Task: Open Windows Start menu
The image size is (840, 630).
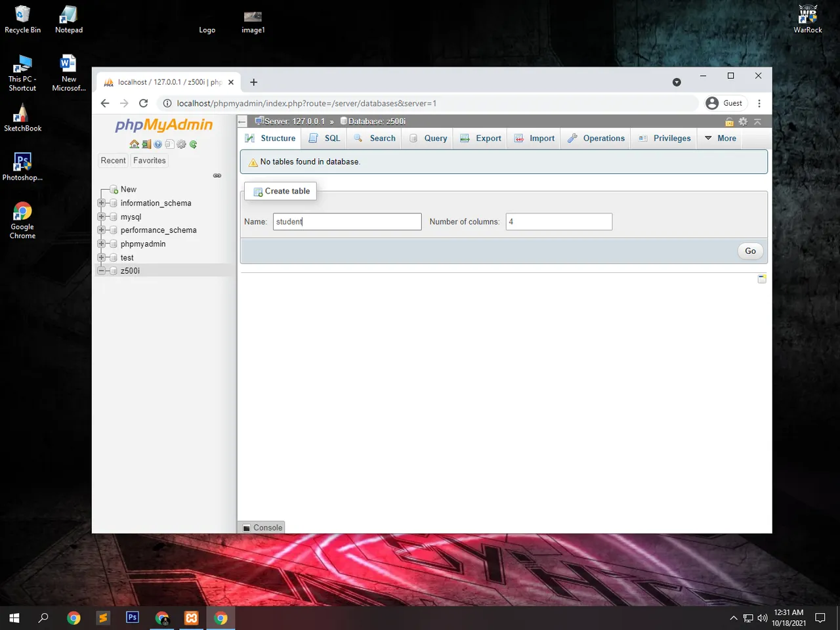Action: coord(14,618)
